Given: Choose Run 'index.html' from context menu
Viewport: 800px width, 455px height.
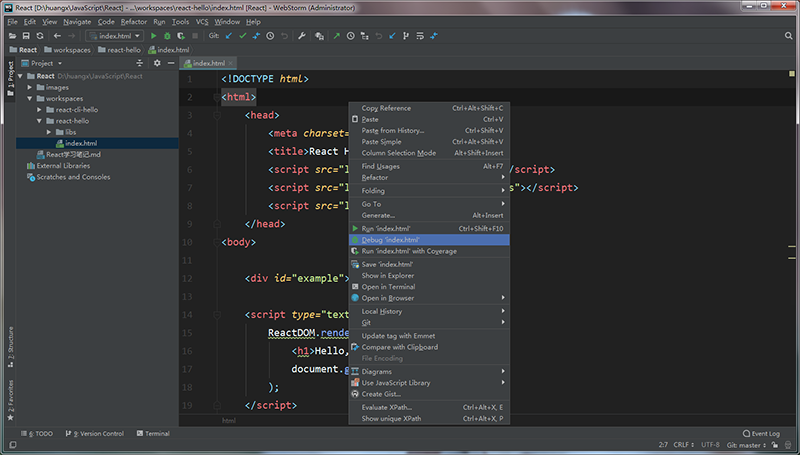Looking at the screenshot, I should (x=429, y=229).
